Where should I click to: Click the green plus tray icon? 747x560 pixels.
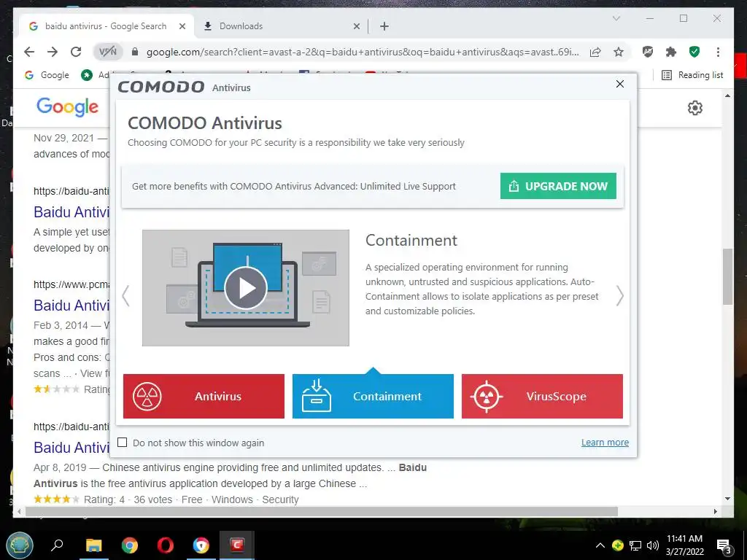coord(618,545)
